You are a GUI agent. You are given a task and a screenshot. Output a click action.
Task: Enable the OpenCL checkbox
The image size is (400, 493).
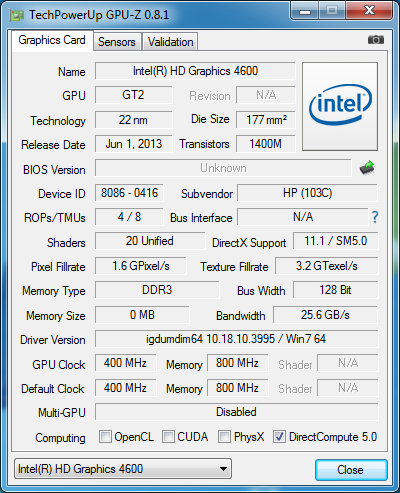pos(105,437)
